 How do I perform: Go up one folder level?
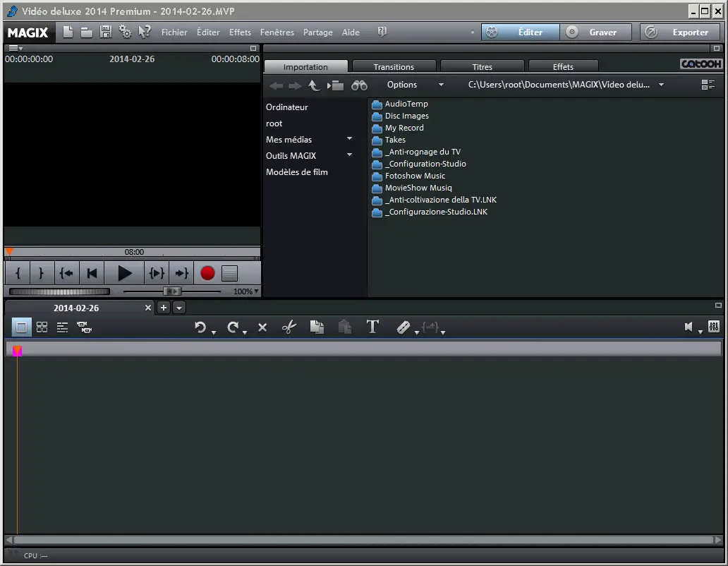point(315,85)
